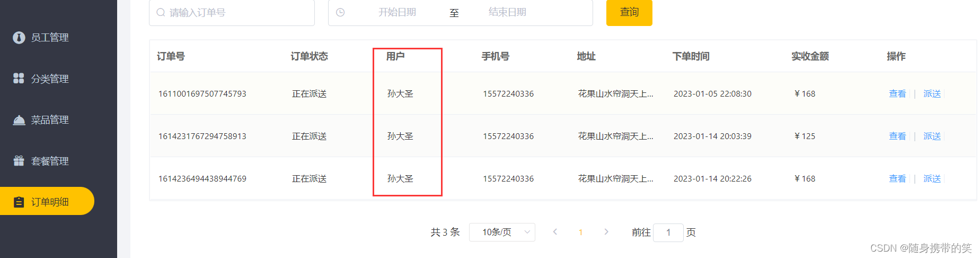This screenshot has height=258, width=980.
Task: Click the 结束日期 end date field
Action: [x=507, y=12]
